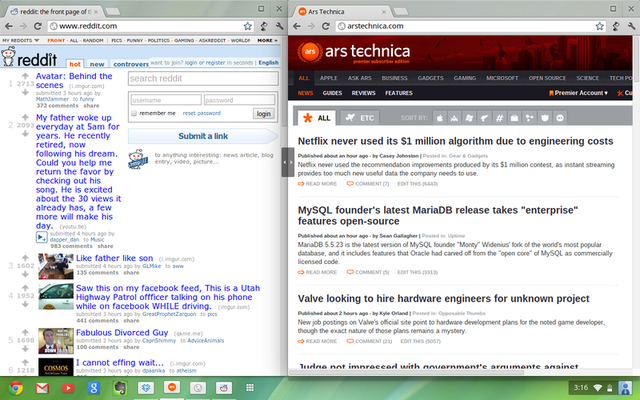
Task: Click the Dropbox shelf icon
Action: 146,387
